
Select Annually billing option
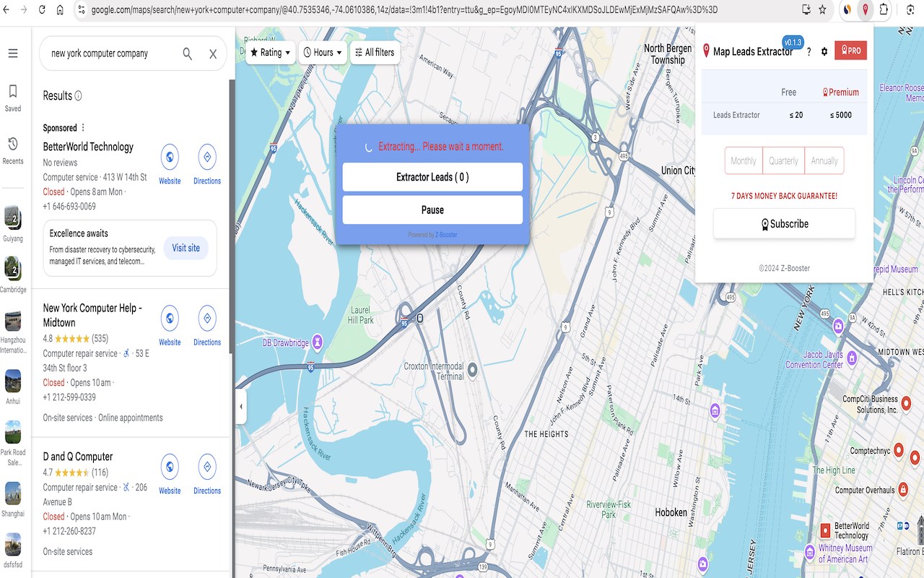pyautogui.click(x=824, y=161)
